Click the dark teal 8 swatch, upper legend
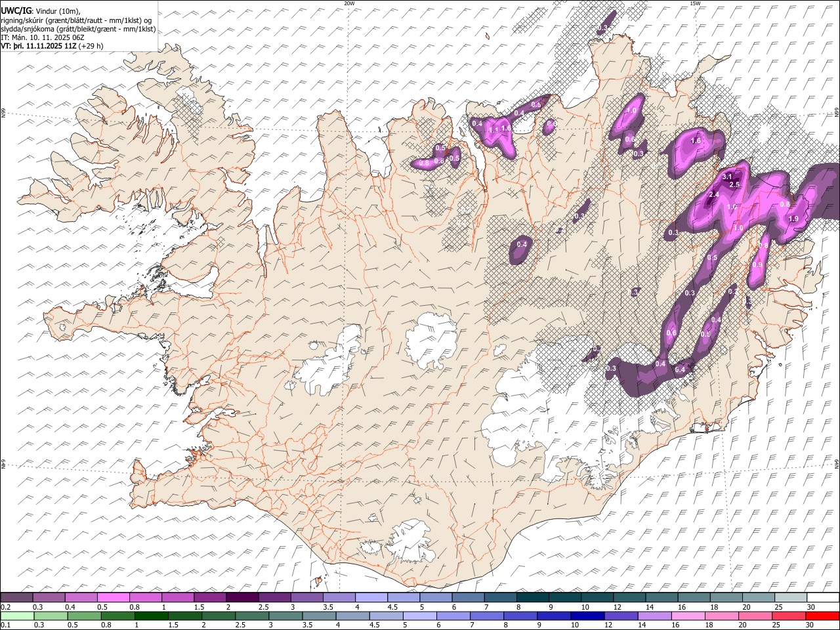Screen dimensions: 840x630 tap(532, 597)
